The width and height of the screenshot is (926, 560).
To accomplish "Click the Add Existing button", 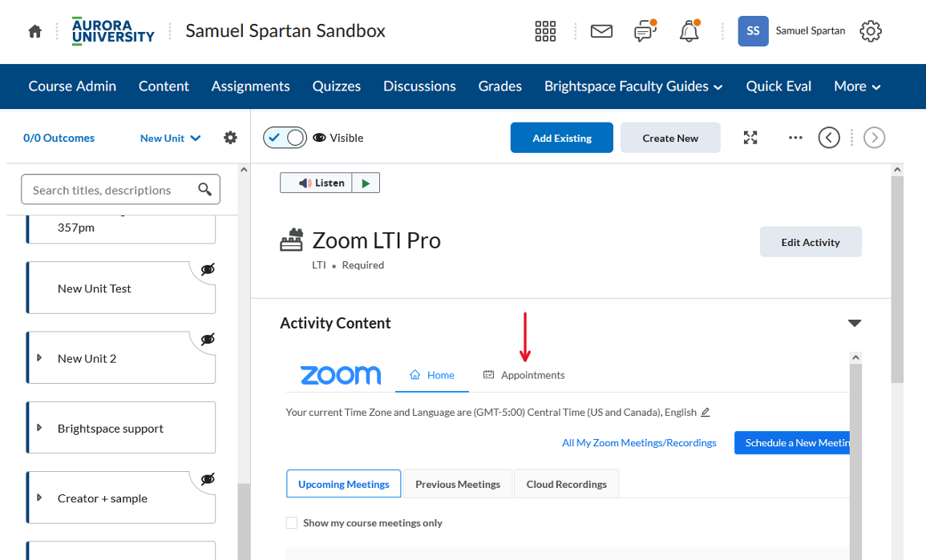I will pyautogui.click(x=562, y=138).
